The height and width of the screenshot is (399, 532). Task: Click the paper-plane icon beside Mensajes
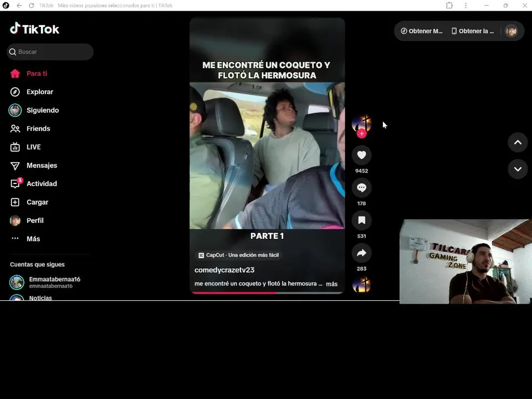[15, 166]
